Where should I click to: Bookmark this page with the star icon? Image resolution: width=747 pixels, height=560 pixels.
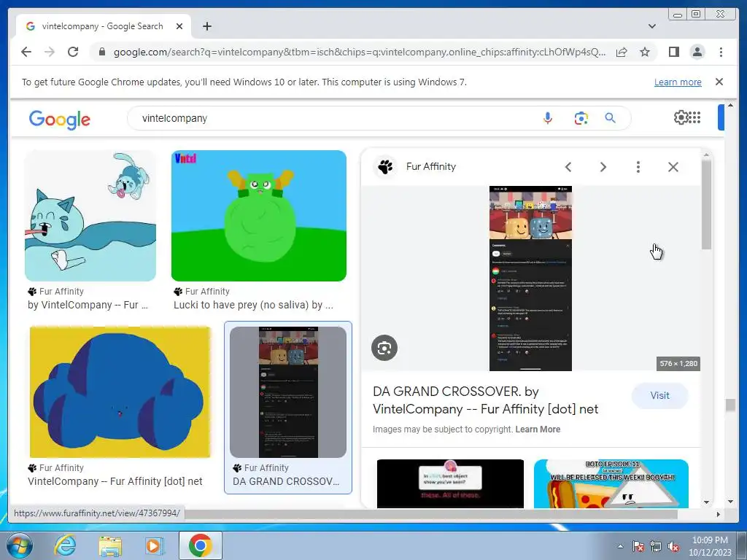pos(645,52)
